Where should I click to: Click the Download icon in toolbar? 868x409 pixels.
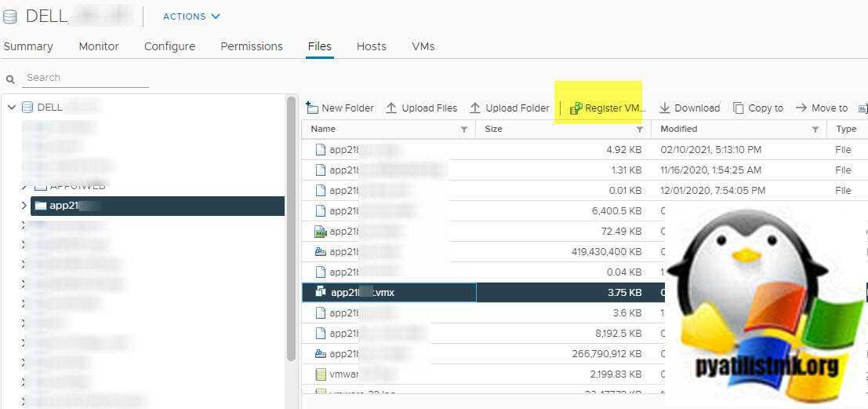pyautogui.click(x=665, y=108)
